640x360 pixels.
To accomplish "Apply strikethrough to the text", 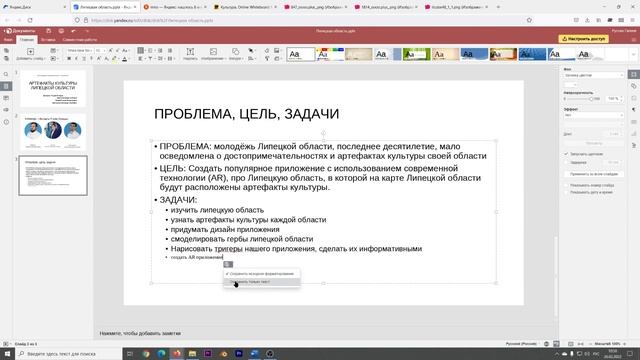I will point(91,59).
